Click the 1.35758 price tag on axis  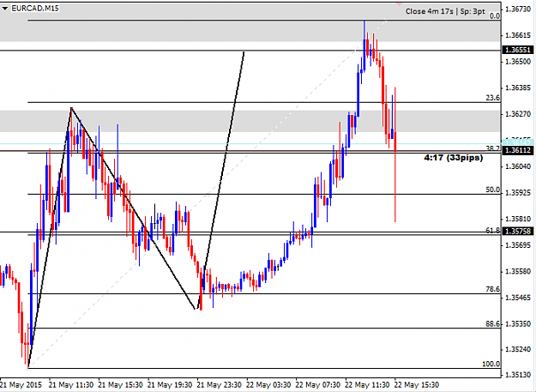coord(517,232)
